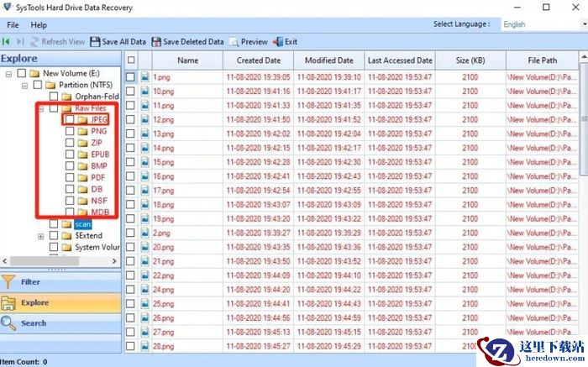This screenshot has height=367, width=588.
Task: Click the Save All Data button label
Action: (x=123, y=42)
